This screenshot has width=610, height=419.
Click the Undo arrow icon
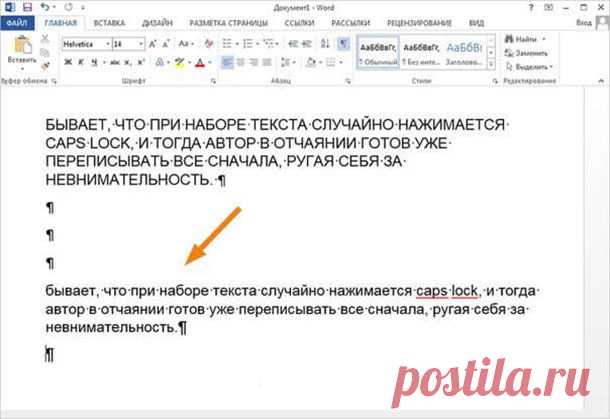pyautogui.click(x=45, y=7)
